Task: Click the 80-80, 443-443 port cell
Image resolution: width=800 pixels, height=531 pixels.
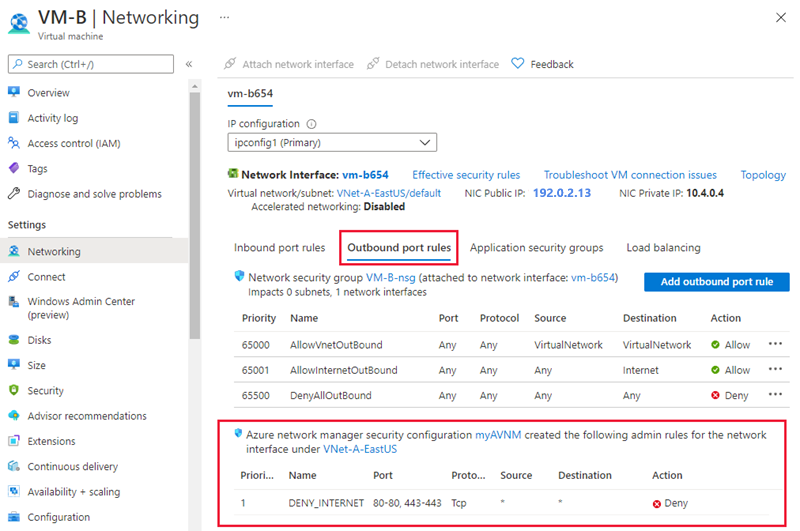Action: (x=407, y=503)
